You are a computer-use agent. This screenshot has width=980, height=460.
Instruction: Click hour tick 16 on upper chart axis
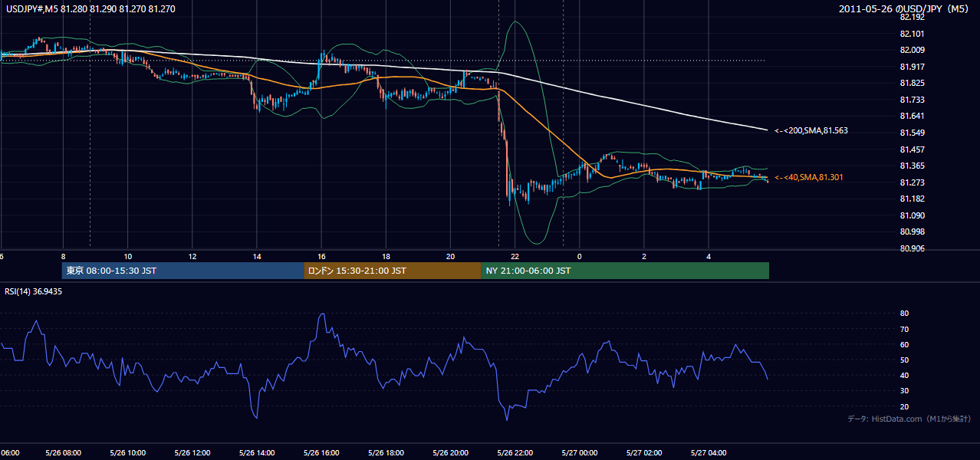click(x=321, y=256)
